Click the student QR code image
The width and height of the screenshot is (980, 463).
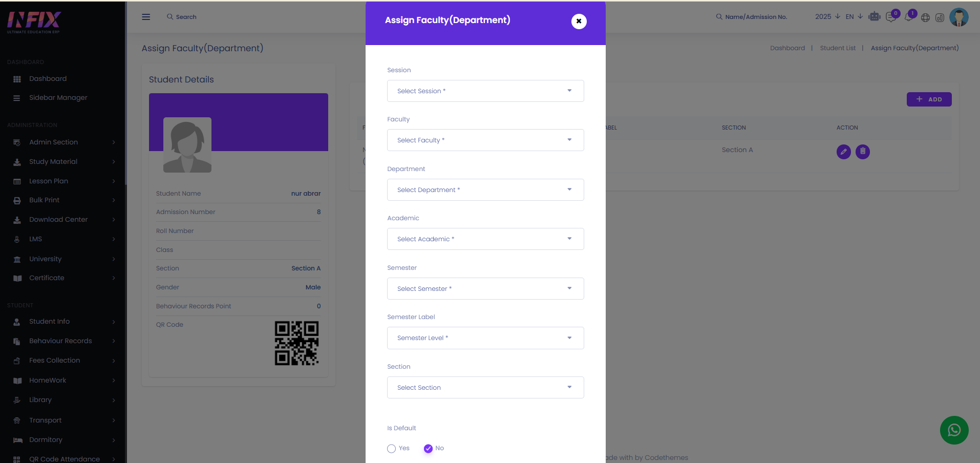[296, 343]
